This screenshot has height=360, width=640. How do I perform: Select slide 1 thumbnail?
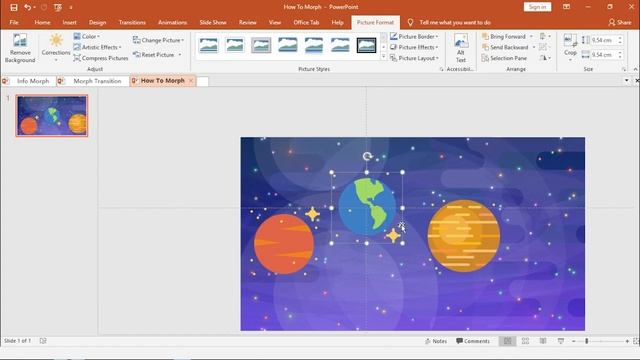point(52,116)
